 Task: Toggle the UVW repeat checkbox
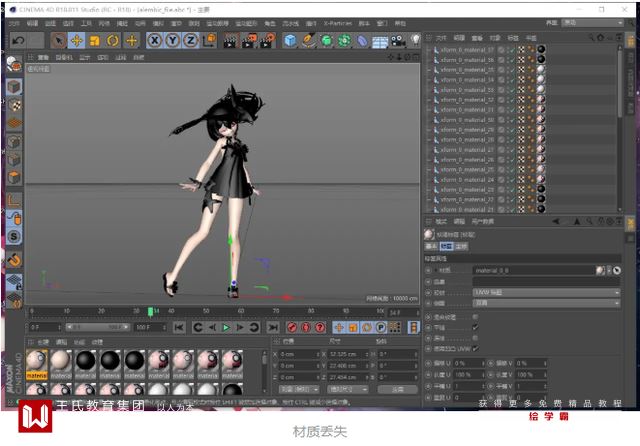(475, 348)
